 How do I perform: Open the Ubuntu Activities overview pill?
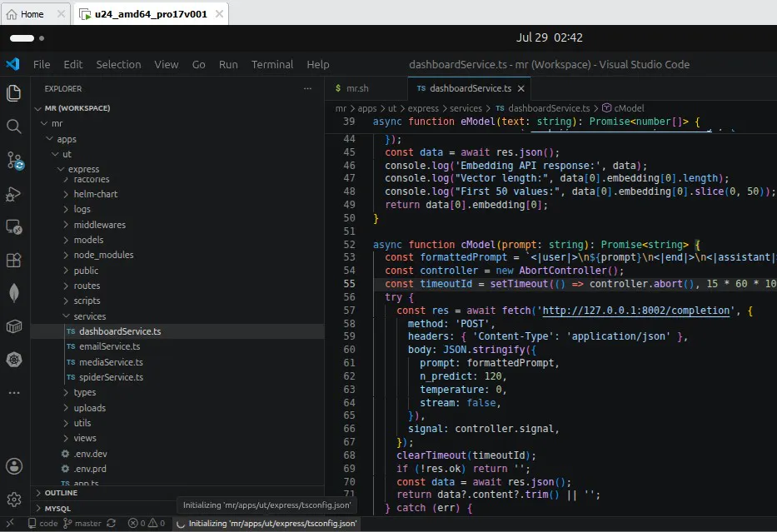point(22,38)
